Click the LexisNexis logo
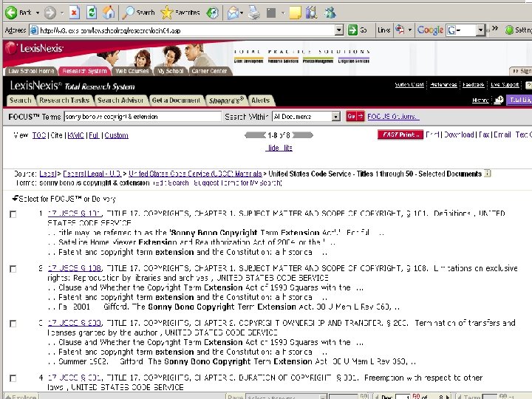 pos(34,49)
